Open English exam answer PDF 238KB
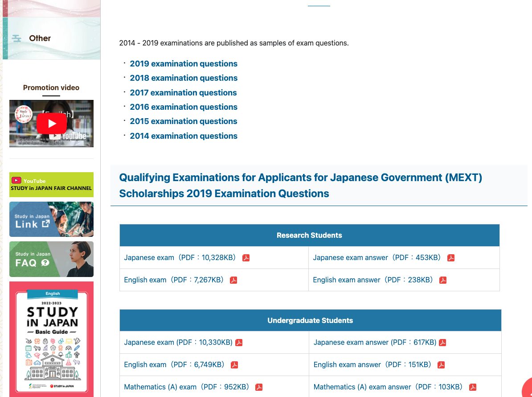Image resolution: width=532 pixels, height=397 pixels. pos(373,280)
